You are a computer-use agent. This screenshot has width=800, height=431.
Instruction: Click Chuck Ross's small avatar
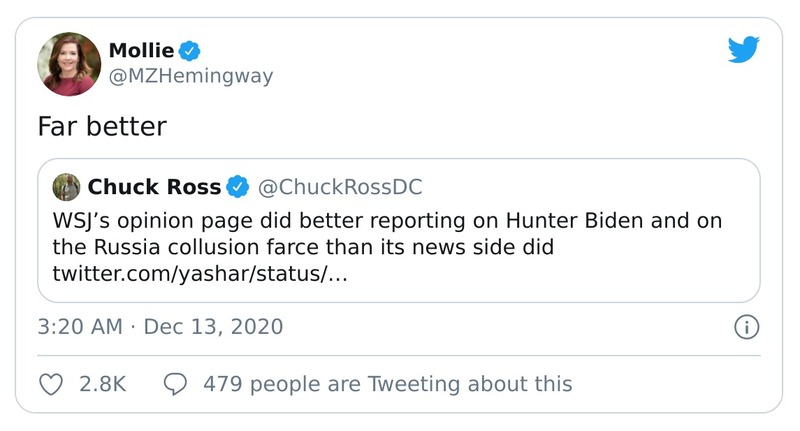tap(67, 186)
